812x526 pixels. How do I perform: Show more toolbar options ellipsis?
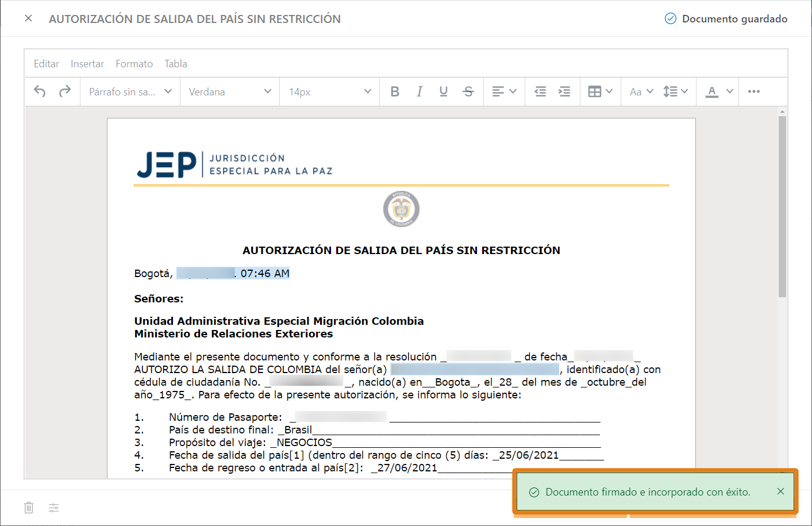[x=754, y=91]
